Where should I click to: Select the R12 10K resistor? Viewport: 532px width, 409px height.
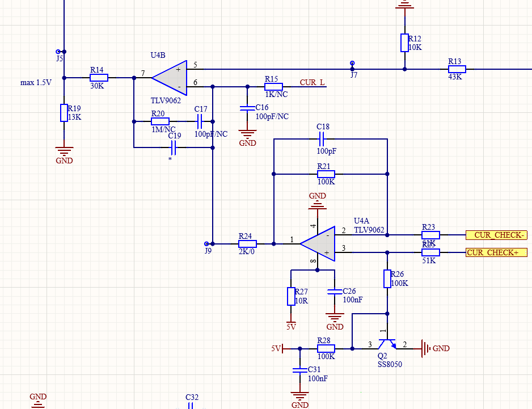pyautogui.click(x=404, y=43)
